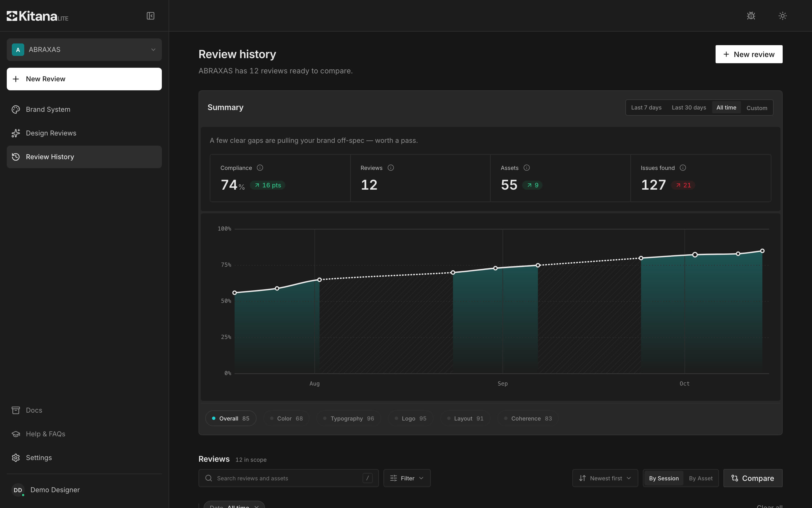
Task: Click the Docs archive icon
Action: pyautogui.click(x=16, y=410)
